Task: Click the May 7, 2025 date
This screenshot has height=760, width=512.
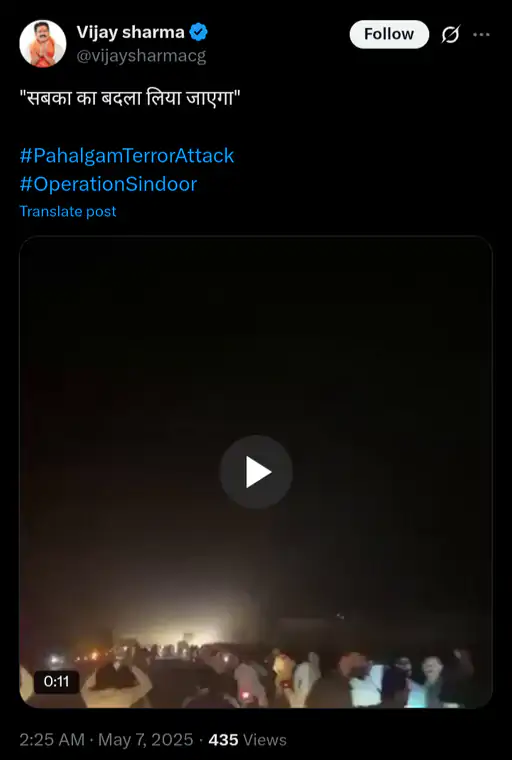Action: tap(146, 740)
